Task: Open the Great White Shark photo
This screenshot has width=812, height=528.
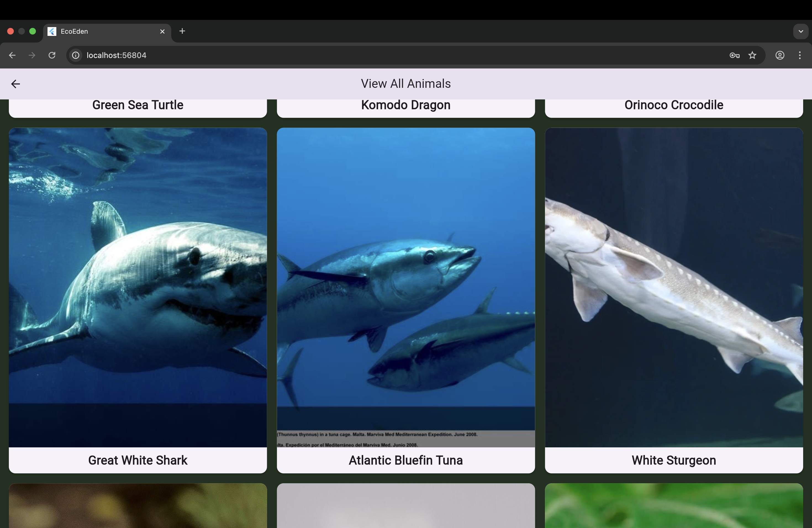Action: tap(138, 287)
